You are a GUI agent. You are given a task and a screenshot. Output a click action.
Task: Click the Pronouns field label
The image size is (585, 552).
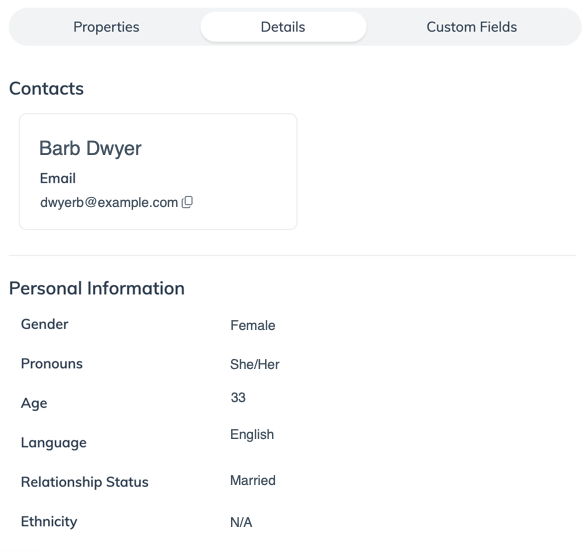pos(52,364)
